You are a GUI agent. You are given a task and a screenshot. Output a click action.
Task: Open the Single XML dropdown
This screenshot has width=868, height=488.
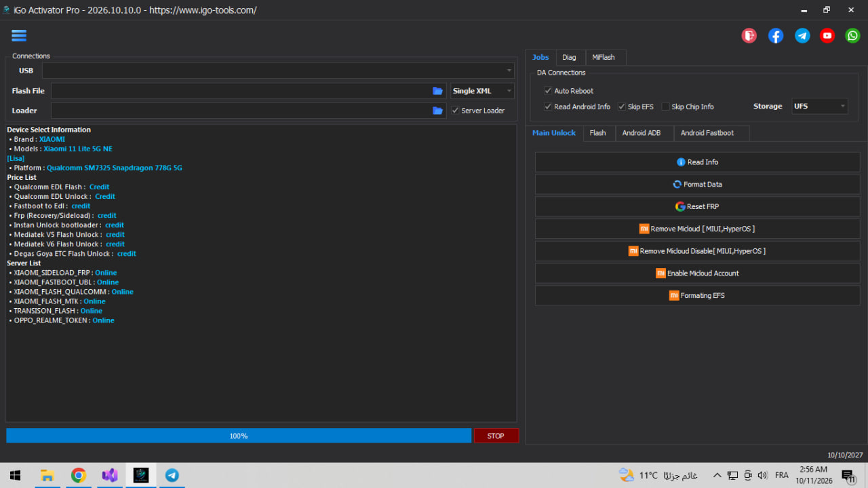point(482,91)
